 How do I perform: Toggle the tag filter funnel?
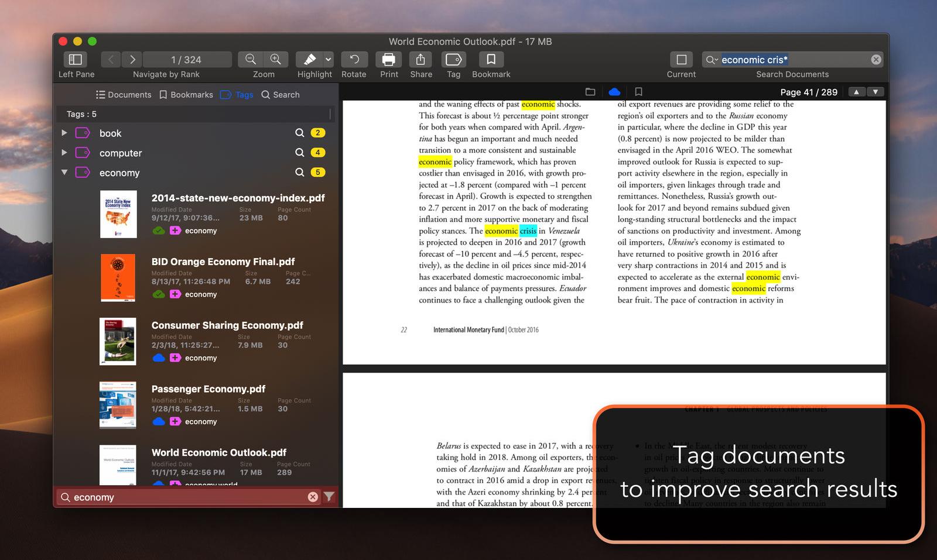[x=329, y=497]
